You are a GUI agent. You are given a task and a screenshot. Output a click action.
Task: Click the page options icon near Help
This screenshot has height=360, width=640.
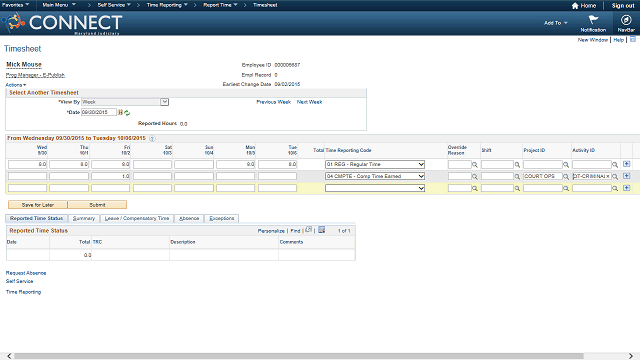click(x=633, y=39)
